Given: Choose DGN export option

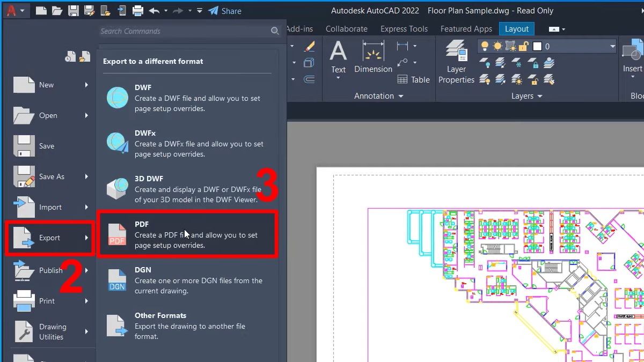Looking at the screenshot, I should pyautogui.click(x=188, y=280).
